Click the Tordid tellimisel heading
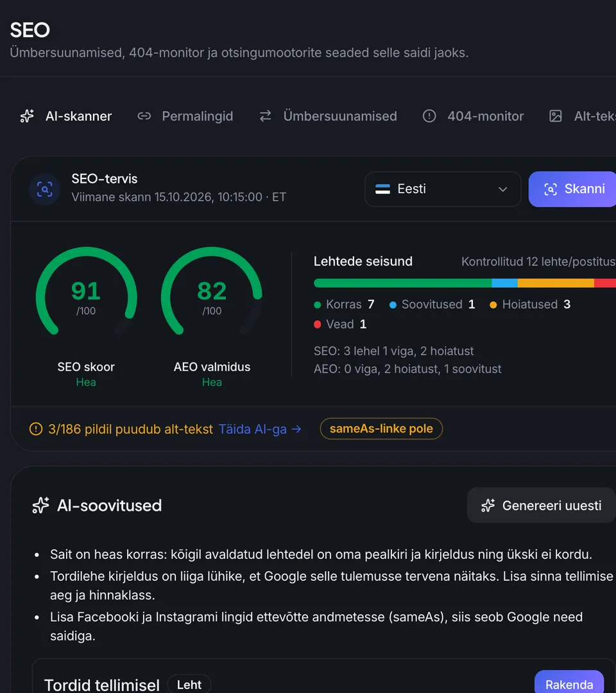616x693 pixels. click(x=102, y=685)
